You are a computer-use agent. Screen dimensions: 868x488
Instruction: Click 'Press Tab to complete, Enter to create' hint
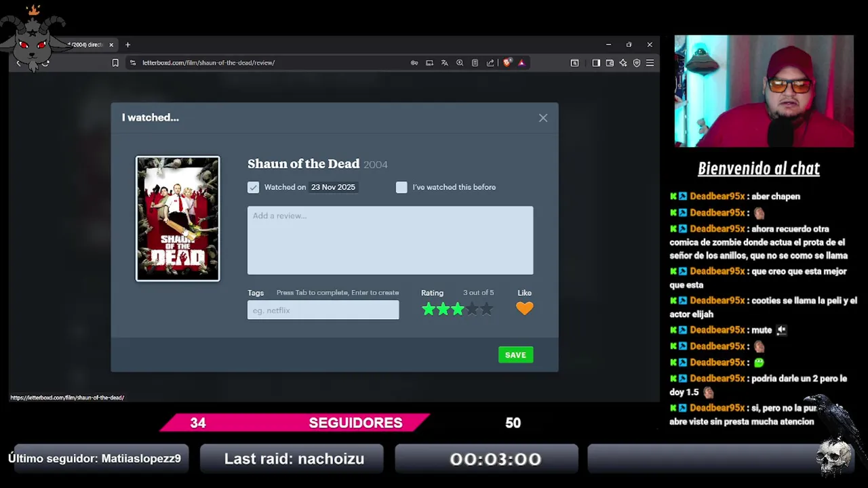tap(338, 293)
